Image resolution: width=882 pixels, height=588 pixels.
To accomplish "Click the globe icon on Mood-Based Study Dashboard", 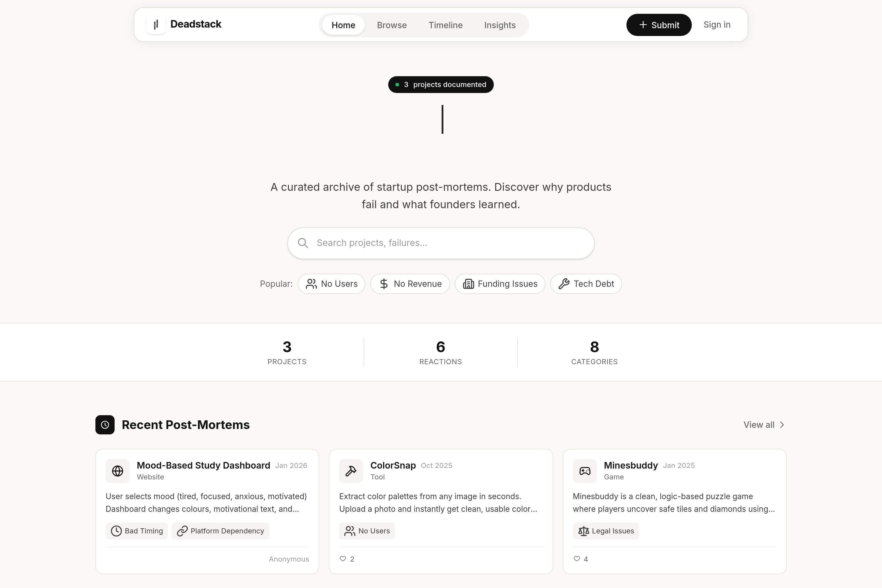I will [117, 471].
